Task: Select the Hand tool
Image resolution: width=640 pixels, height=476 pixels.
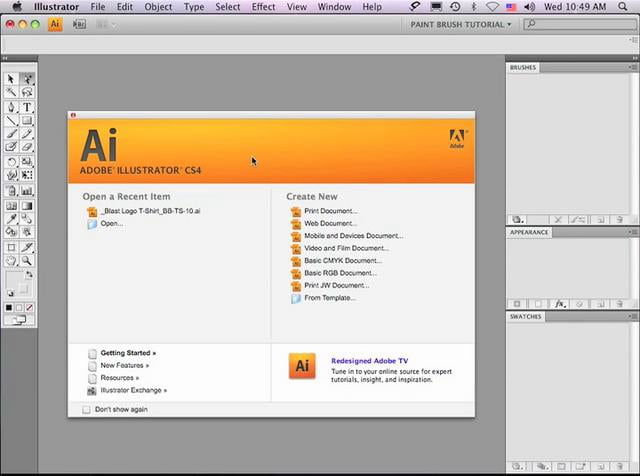Action: coord(11,260)
